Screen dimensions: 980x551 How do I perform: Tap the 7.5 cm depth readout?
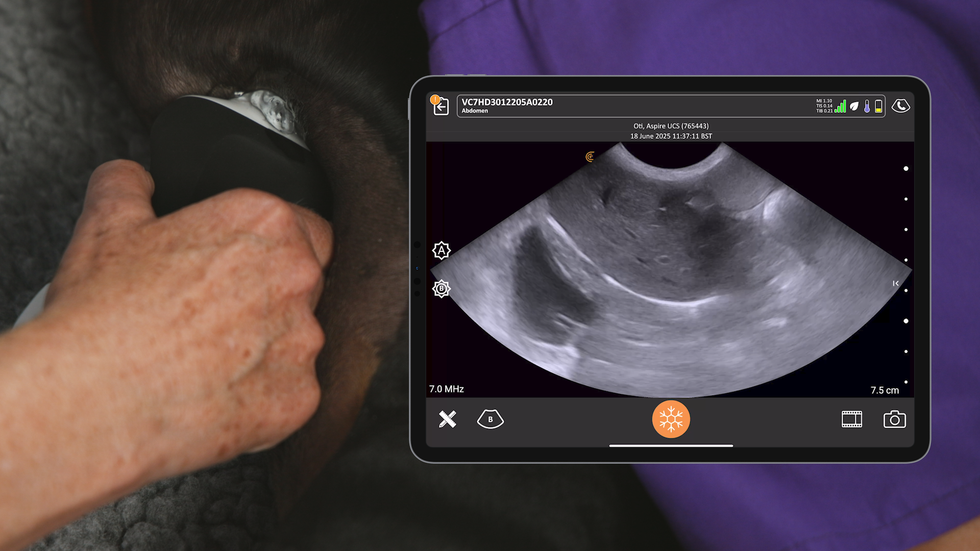(x=885, y=390)
